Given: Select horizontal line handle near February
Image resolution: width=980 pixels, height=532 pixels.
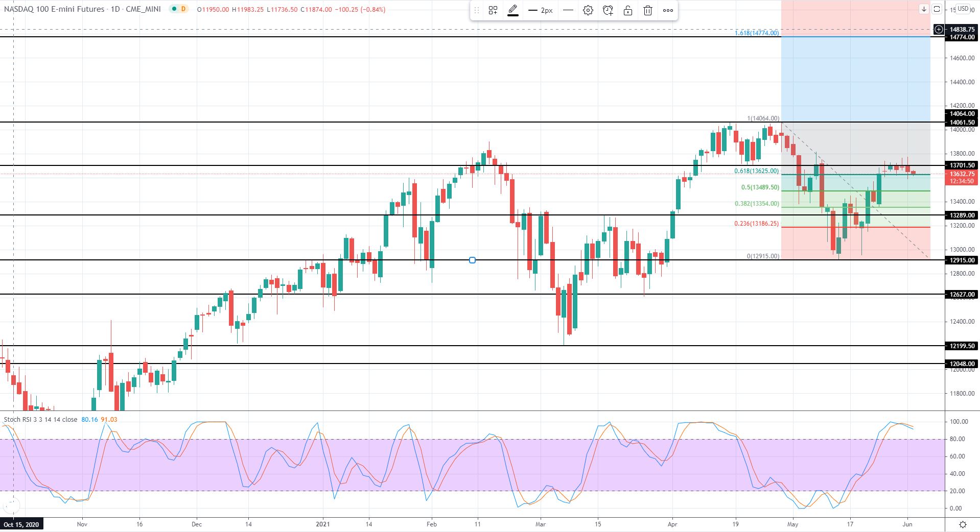Looking at the screenshot, I should (472, 260).
